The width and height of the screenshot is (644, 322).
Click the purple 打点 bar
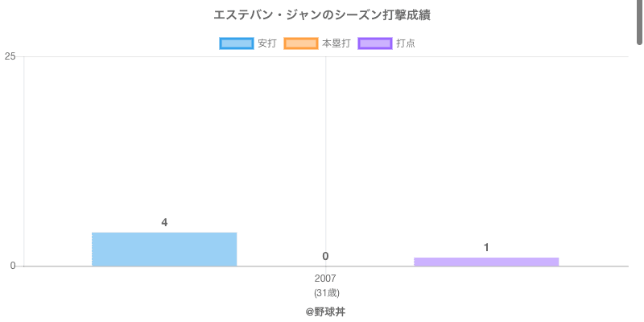click(486, 262)
